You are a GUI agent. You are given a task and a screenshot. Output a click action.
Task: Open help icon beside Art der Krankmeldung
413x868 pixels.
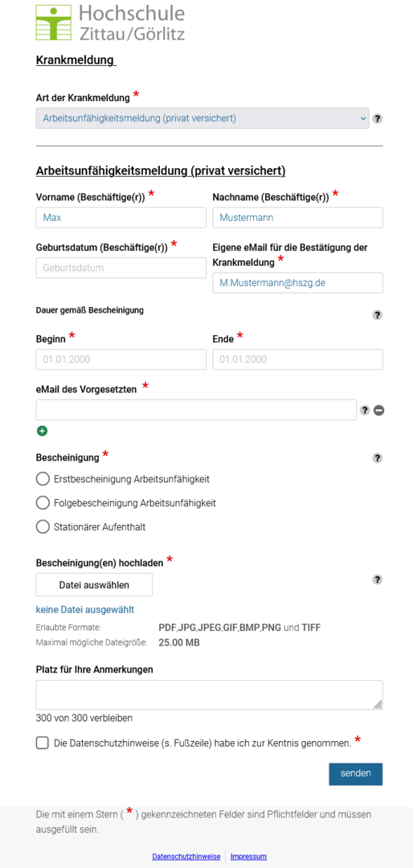377,118
